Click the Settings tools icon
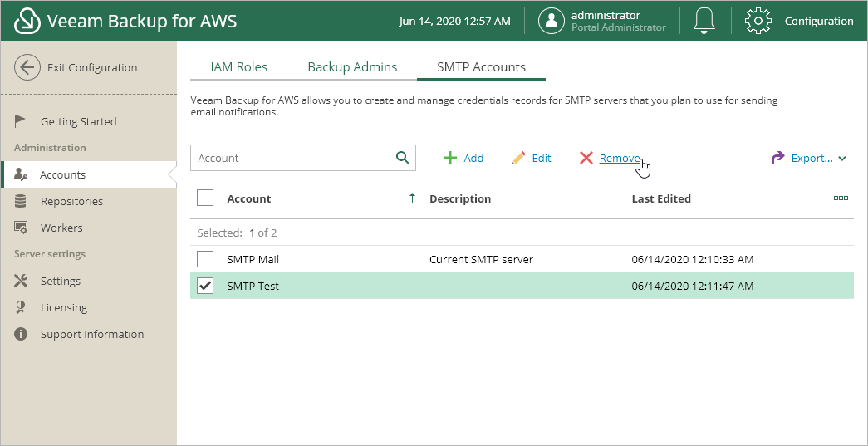868x446 pixels. [21, 281]
